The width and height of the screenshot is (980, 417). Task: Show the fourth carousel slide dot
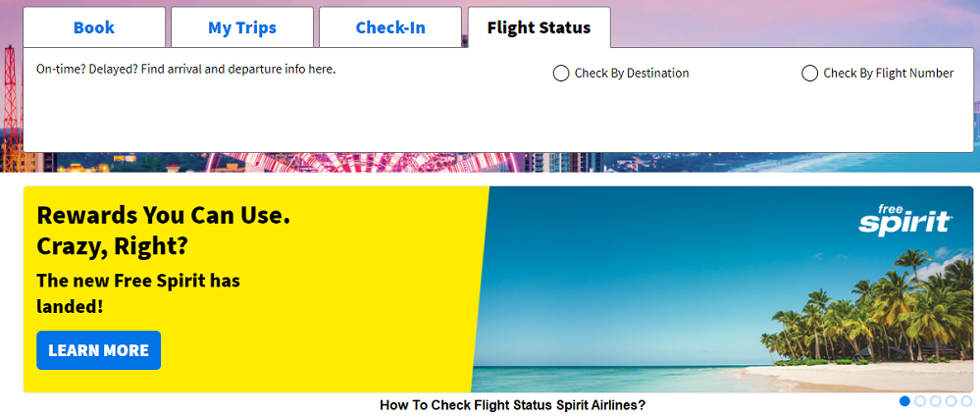click(951, 401)
